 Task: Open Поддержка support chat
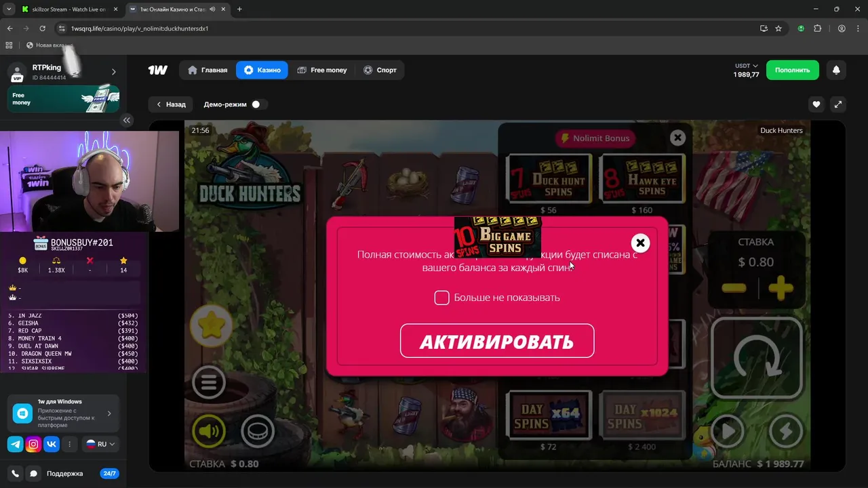pos(64,474)
